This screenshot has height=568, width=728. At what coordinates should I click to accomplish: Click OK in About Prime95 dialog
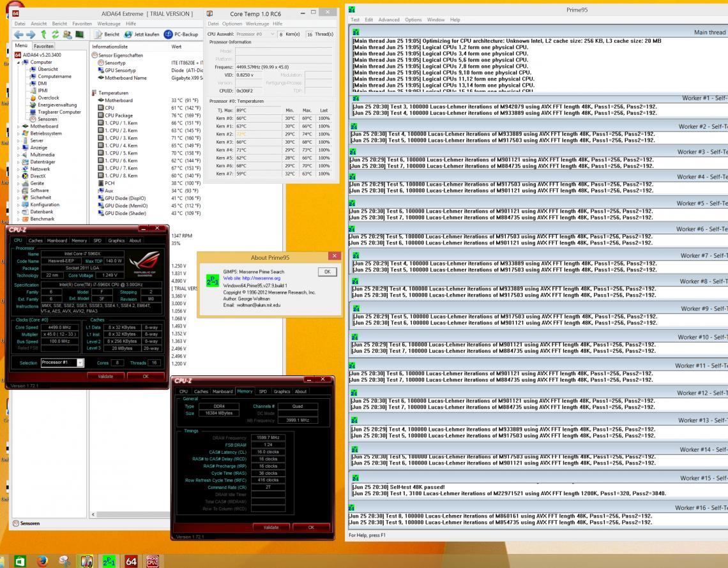(x=328, y=272)
